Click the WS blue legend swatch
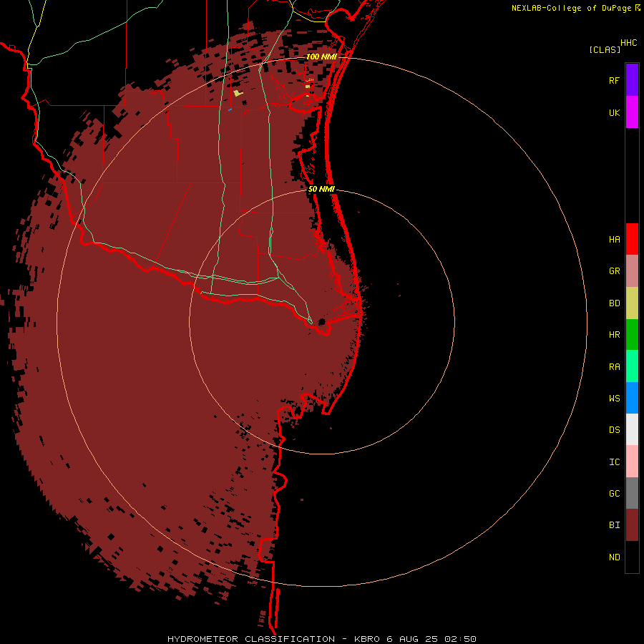 pyautogui.click(x=632, y=398)
